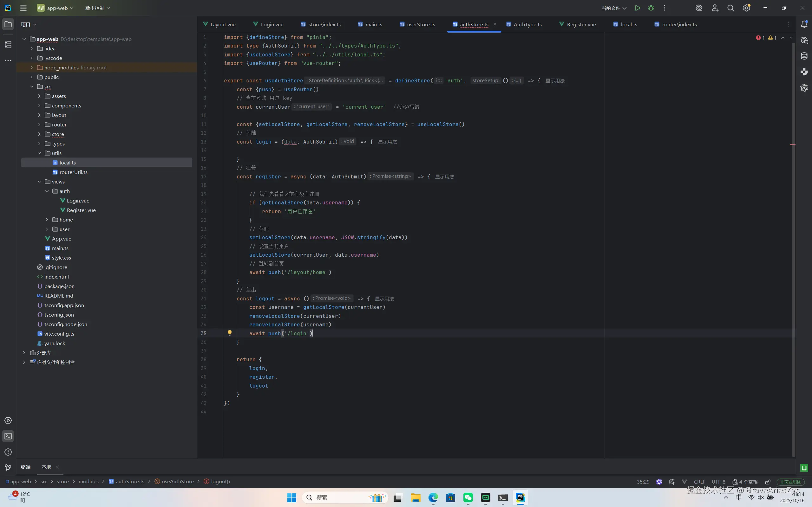Collapse the utils folder

[x=39, y=153]
